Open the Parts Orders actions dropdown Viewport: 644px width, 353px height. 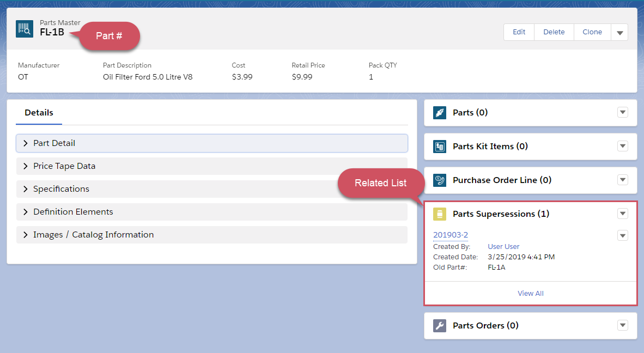tap(623, 325)
